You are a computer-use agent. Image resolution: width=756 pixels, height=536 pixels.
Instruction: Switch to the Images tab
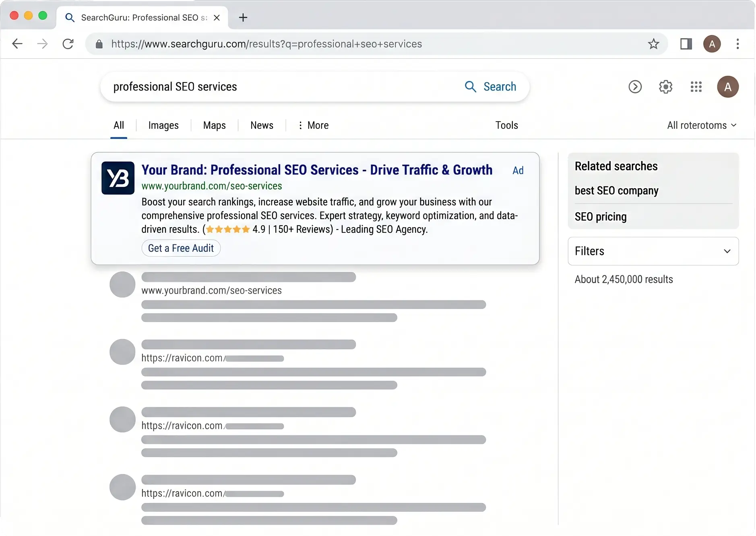(163, 125)
